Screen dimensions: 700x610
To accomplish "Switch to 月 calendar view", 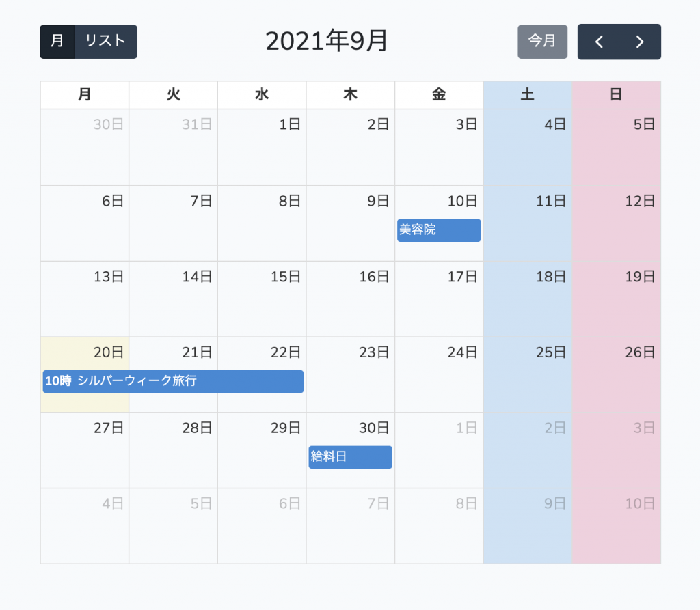I will click(55, 42).
